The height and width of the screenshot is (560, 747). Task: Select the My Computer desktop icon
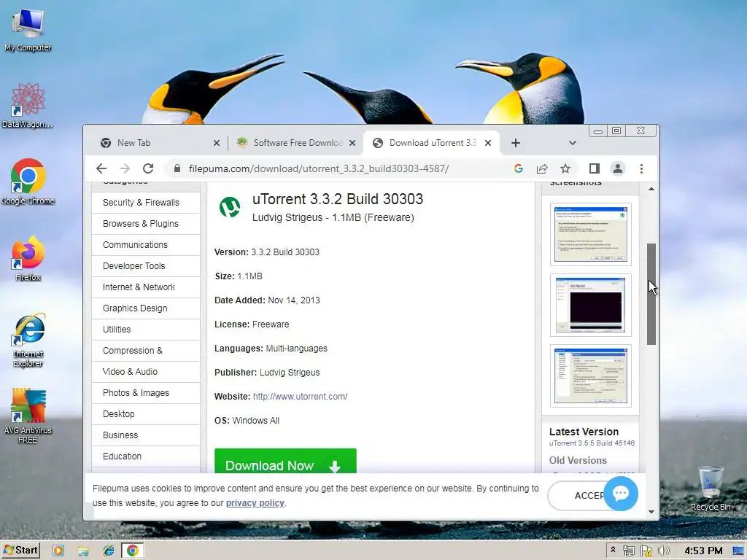tap(28, 29)
